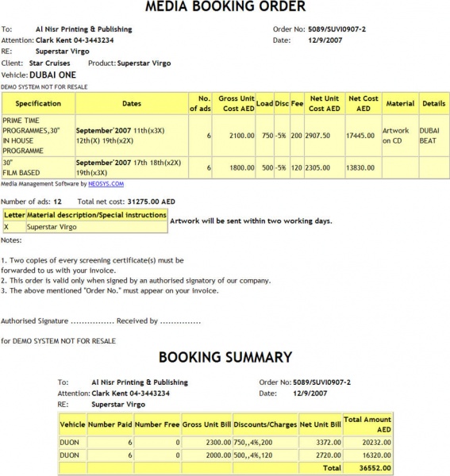450x476 pixels.
Task: Click the Net Unit Bill header
Action: [x=321, y=424]
